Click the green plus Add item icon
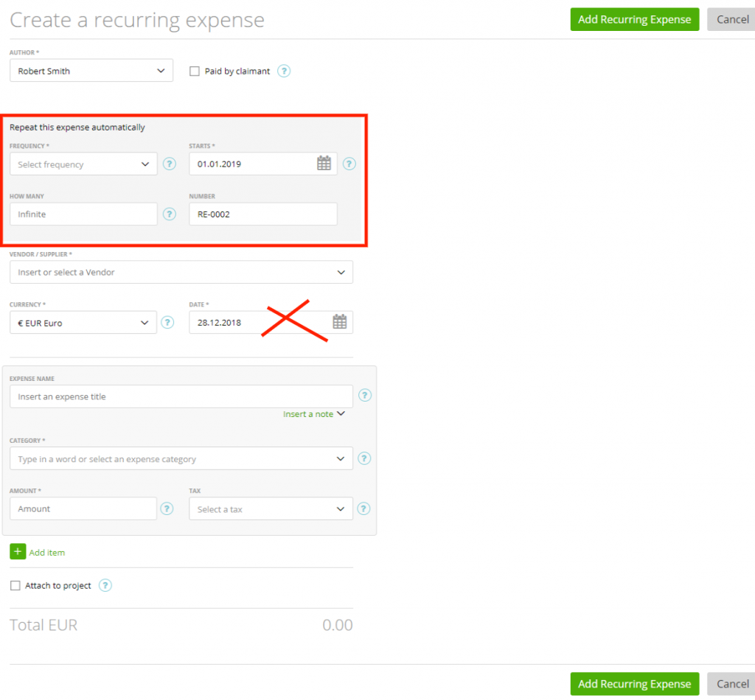 coord(18,552)
